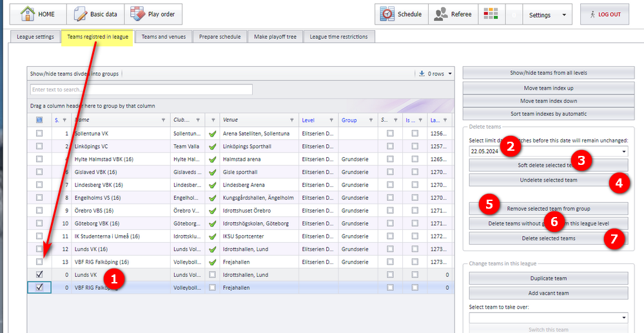The height and width of the screenshot is (333, 644).
Task: Open the Basic data section
Action: pos(95,14)
